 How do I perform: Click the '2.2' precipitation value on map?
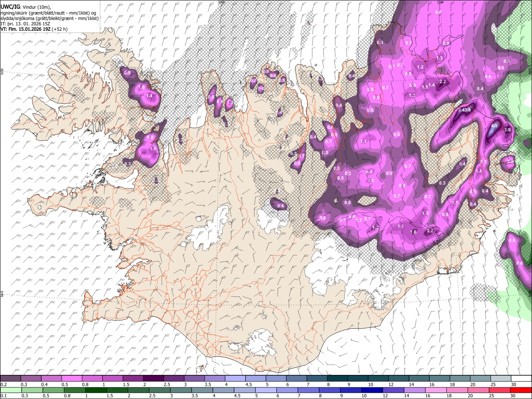tap(443, 81)
